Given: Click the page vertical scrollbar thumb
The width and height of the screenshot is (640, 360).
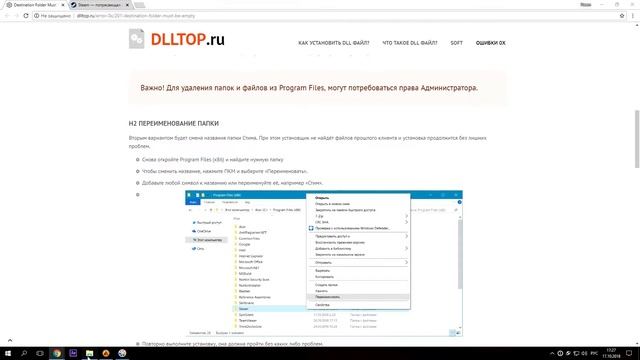Looking at the screenshot, I should pos(637,139).
